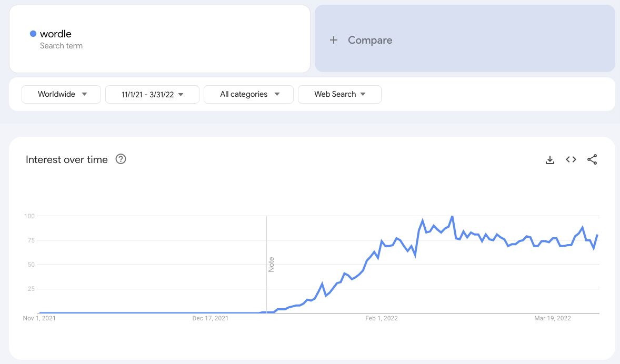Open the All categories dropdown
The image size is (620, 364).
point(249,95)
